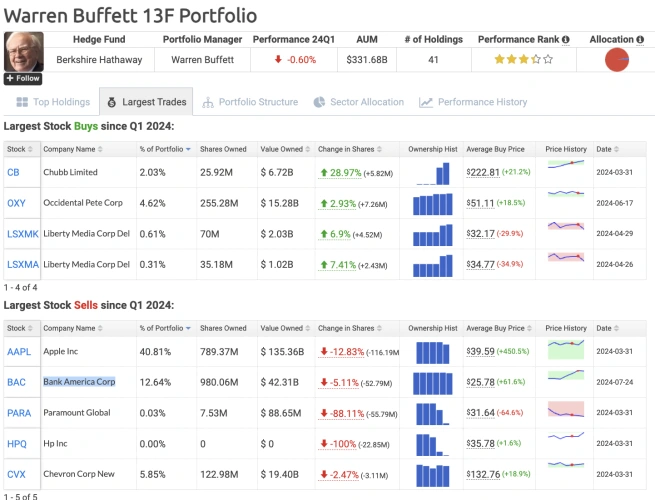Click the Follow button under Buffett's photo
655x500 pixels.
pyautogui.click(x=23, y=79)
